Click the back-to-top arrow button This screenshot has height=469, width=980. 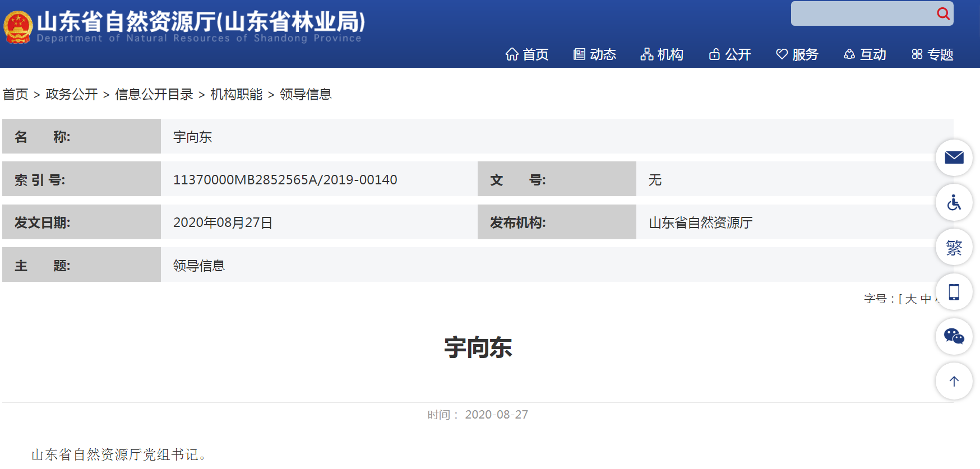pos(954,381)
